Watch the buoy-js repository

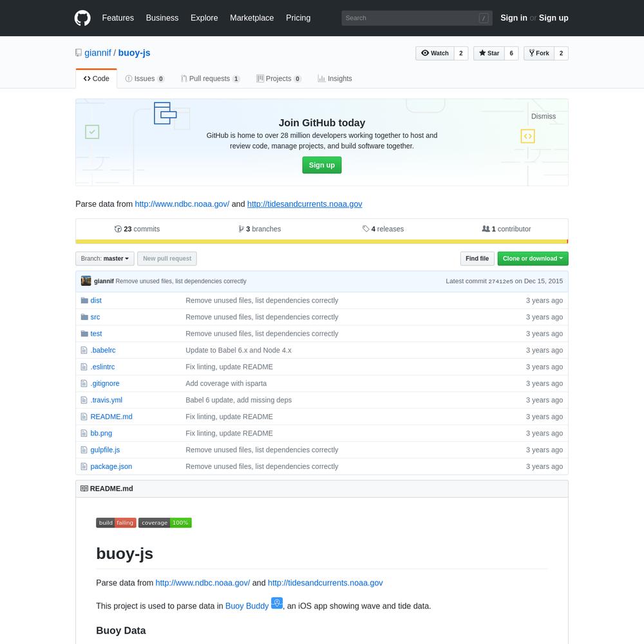point(435,53)
